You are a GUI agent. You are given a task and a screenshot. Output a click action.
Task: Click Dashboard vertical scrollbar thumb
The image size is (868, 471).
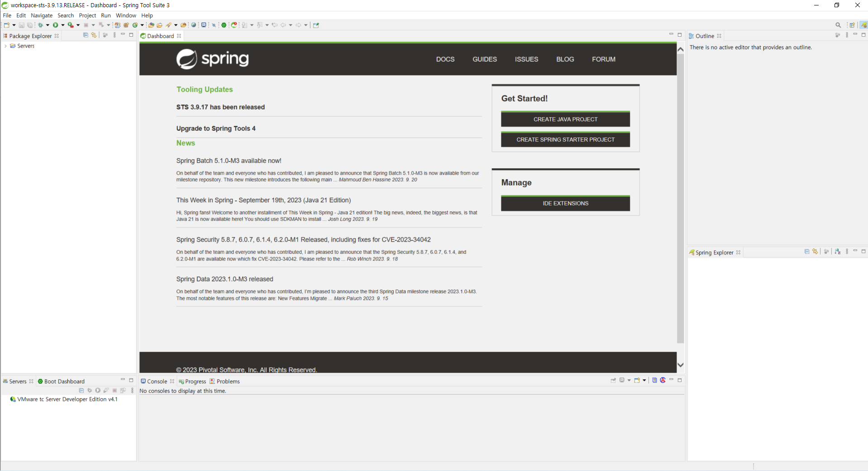click(x=680, y=199)
